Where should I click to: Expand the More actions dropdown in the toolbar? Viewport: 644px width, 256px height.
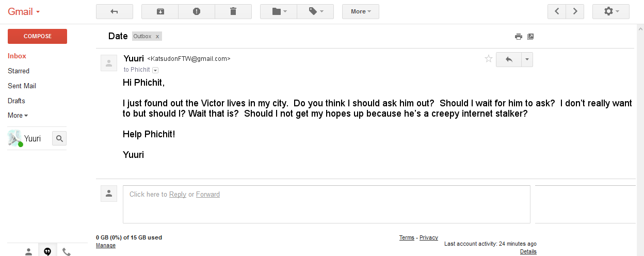[x=361, y=11]
